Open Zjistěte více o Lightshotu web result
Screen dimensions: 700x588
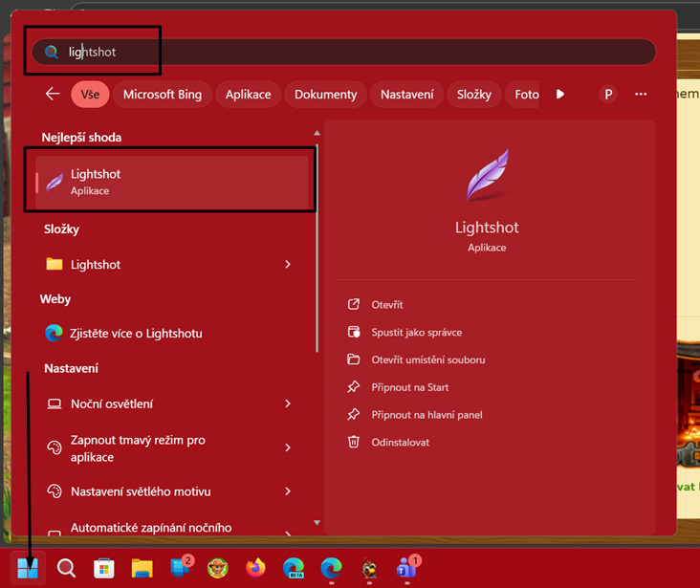172,333
